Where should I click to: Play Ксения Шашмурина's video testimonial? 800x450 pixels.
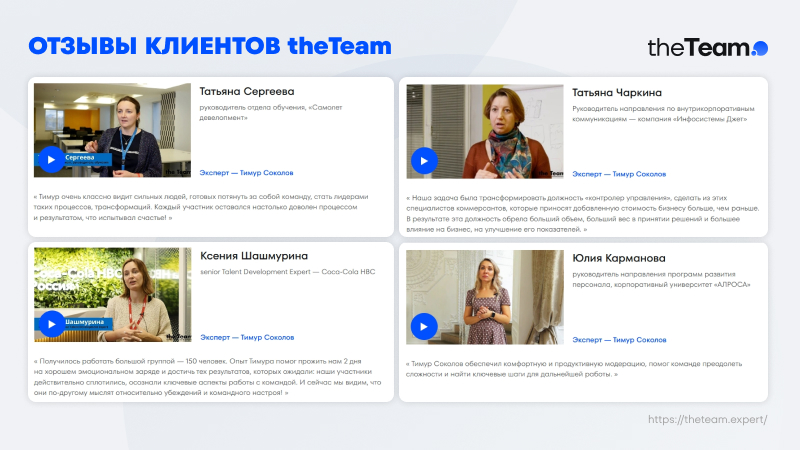[52, 324]
